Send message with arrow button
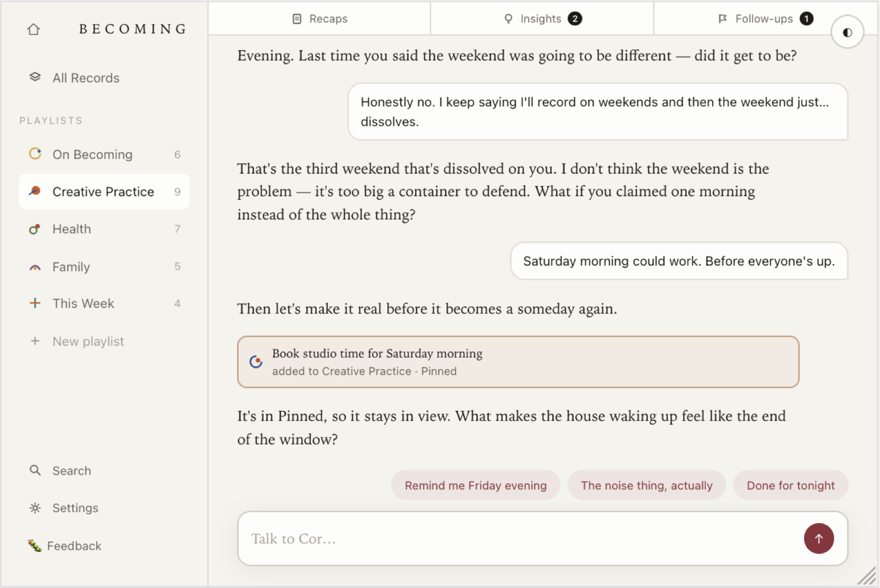This screenshot has width=880, height=588. pos(818,538)
